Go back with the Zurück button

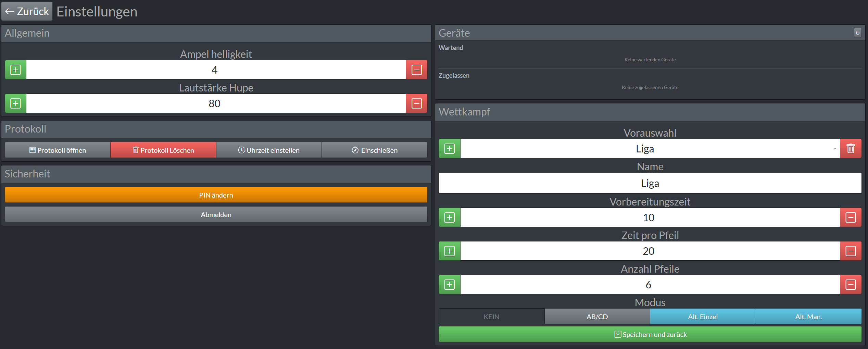tap(27, 11)
